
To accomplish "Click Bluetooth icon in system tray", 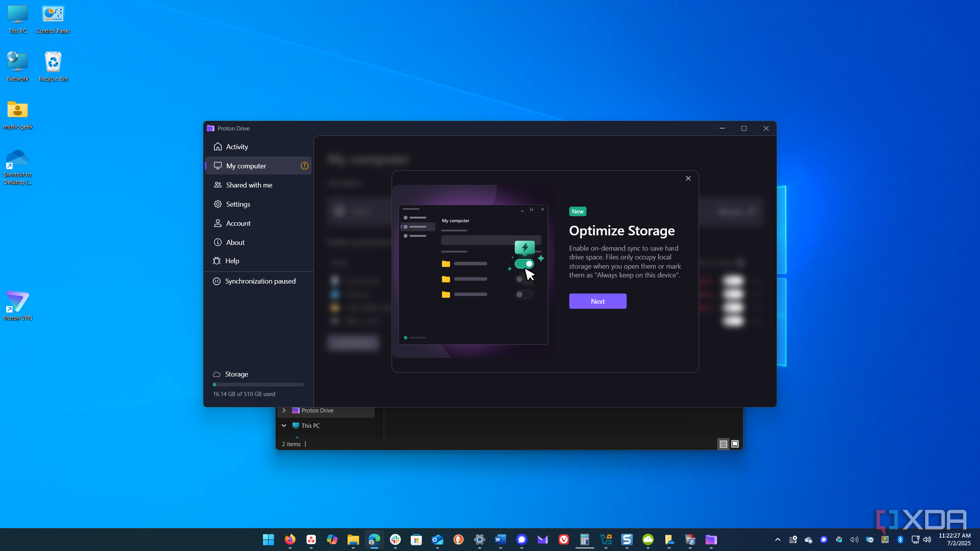I will click(x=900, y=540).
